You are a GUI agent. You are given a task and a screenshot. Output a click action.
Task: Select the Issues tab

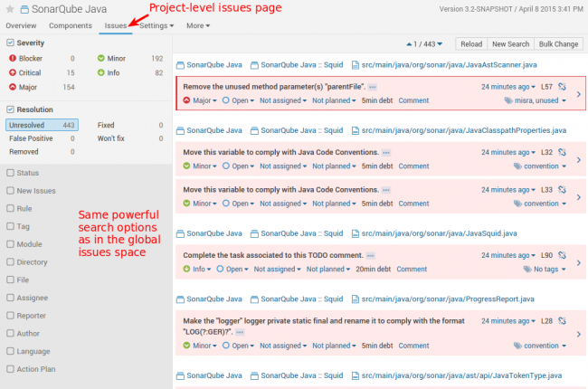coord(116,25)
